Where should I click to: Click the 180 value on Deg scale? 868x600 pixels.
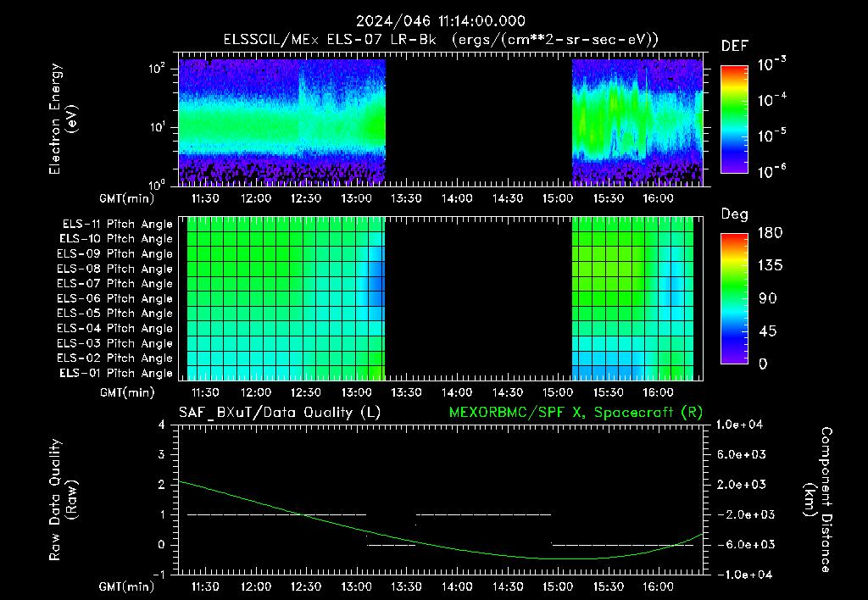tap(770, 233)
